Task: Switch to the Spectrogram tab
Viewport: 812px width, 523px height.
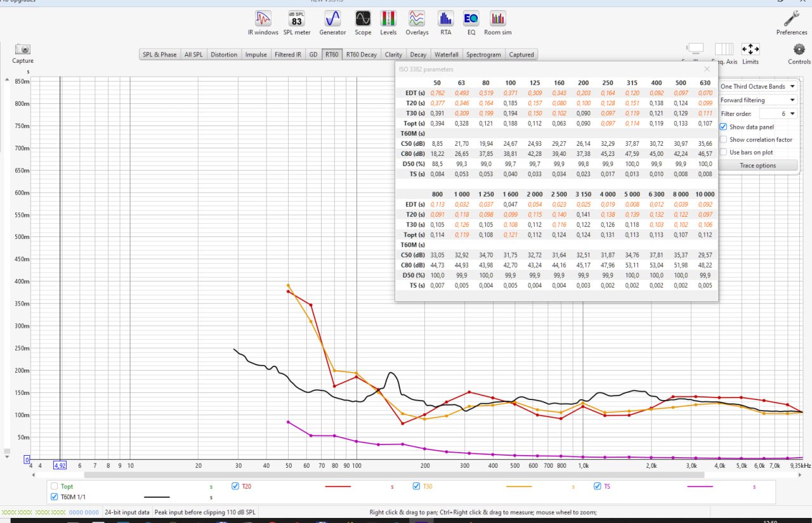Action: coord(483,55)
